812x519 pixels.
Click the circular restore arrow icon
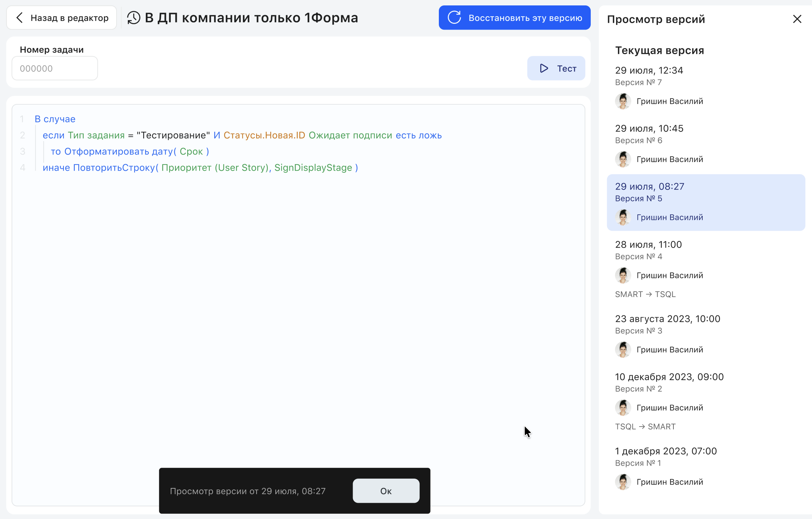pyautogui.click(x=454, y=17)
